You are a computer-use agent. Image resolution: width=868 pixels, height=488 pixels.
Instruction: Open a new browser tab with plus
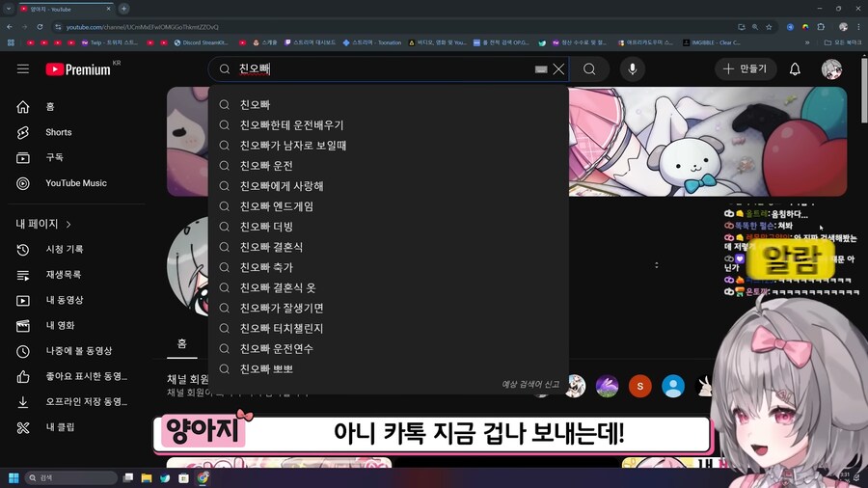[124, 9]
